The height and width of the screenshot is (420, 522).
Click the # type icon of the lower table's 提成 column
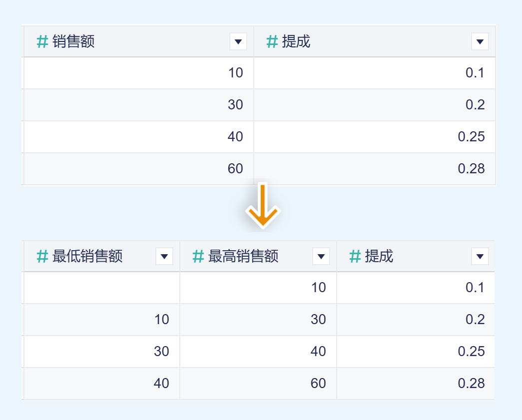(355, 257)
